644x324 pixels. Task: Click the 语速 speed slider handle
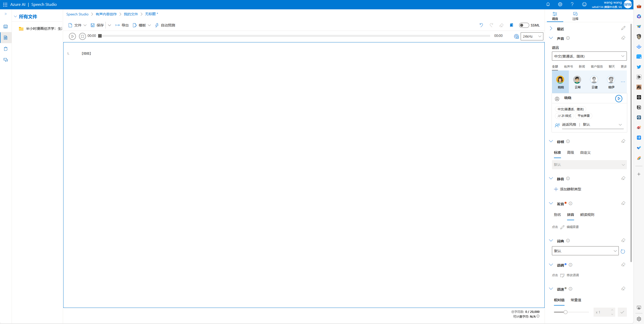point(566,312)
